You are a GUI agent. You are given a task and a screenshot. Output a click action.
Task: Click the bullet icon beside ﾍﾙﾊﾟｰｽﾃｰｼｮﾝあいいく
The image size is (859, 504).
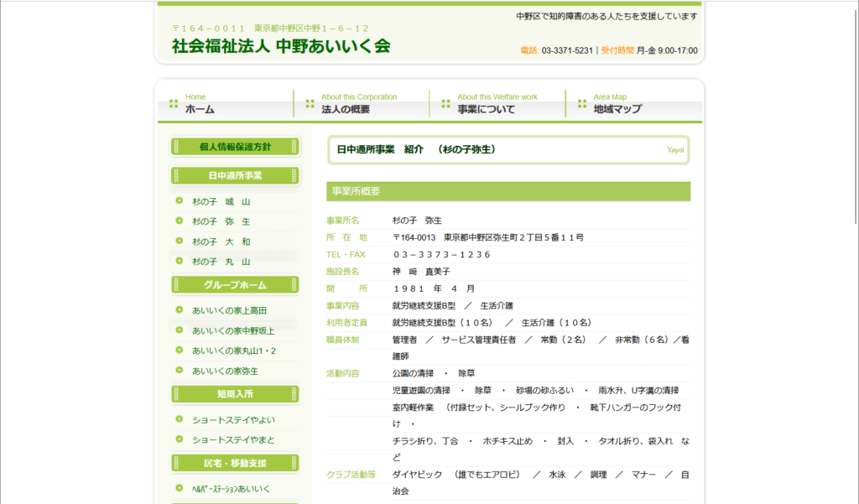(179, 488)
